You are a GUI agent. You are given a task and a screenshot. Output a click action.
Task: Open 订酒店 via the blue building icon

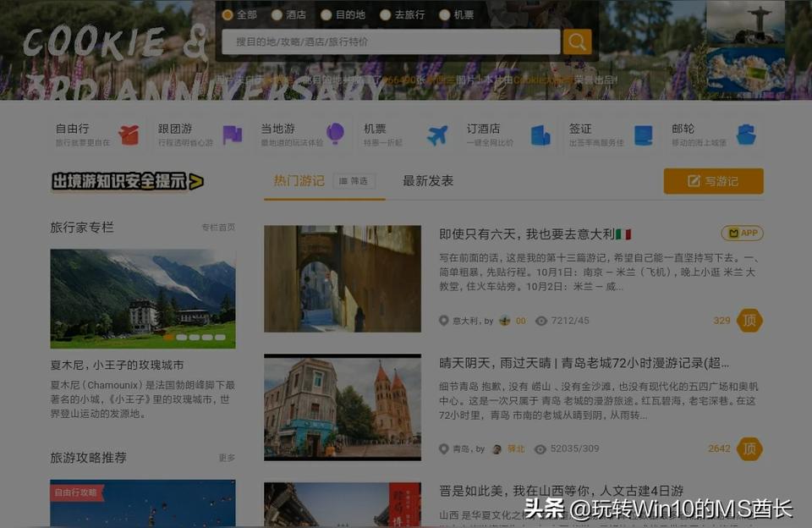tap(540, 135)
